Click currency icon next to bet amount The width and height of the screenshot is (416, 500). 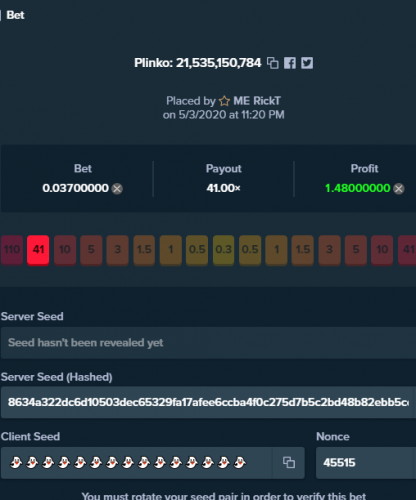click(x=117, y=189)
